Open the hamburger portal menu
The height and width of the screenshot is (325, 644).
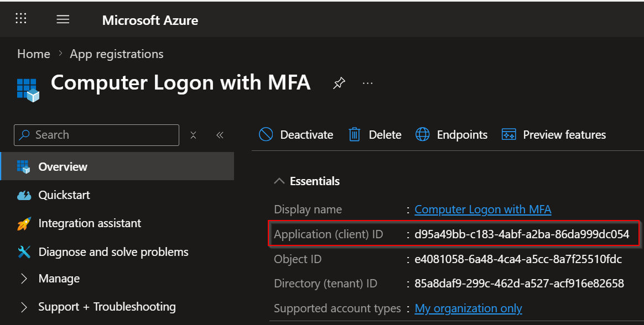click(63, 19)
